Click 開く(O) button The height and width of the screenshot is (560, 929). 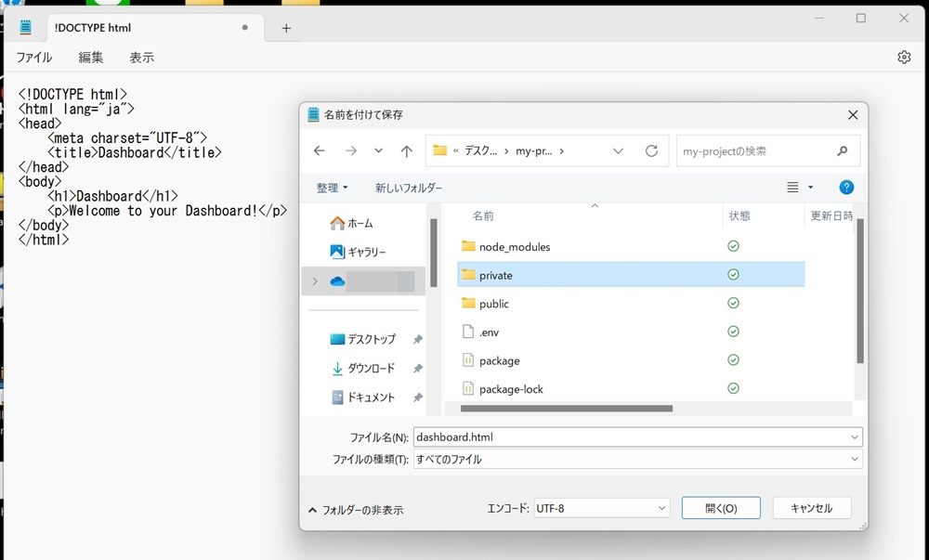point(721,508)
